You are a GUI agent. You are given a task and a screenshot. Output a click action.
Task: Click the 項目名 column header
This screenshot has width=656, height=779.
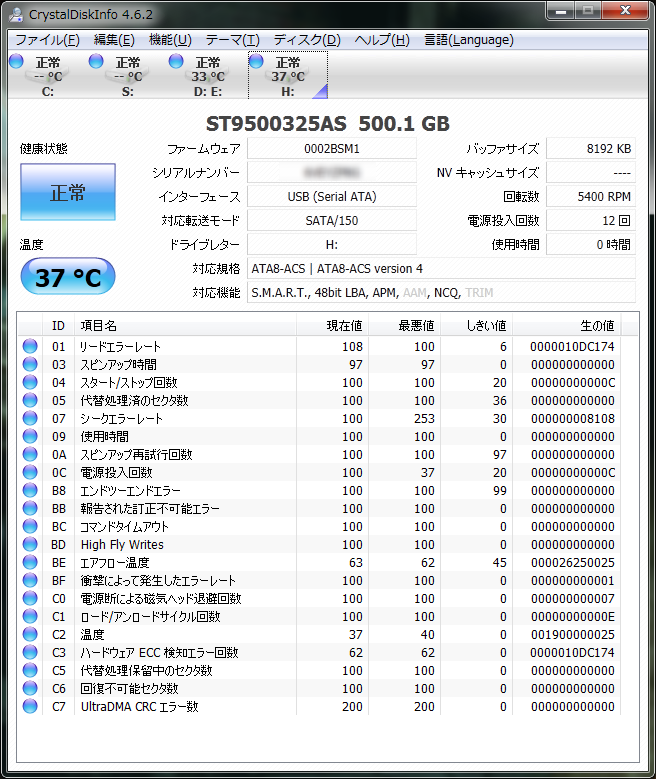pyautogui.click(x=185, y=325)
